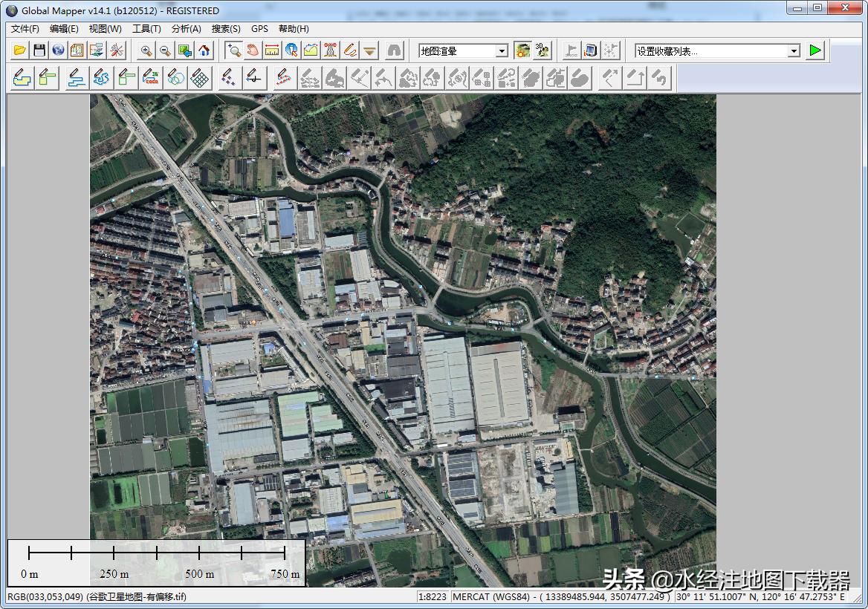The width and height of the screenshot is (868, 609).
Task: Click the greyed upward corner arrow digitizer icon
Action: click(635, 78)
